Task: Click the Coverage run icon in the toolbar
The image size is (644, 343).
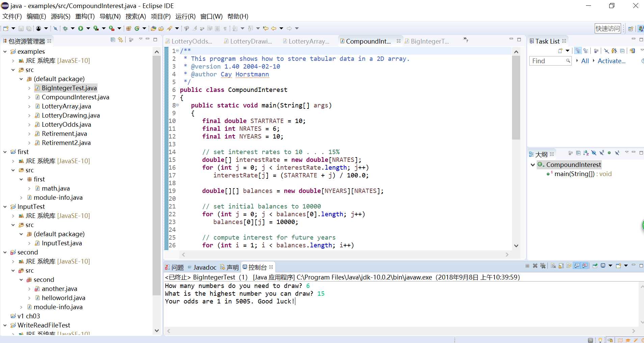Action: click(x=96, y=28)
